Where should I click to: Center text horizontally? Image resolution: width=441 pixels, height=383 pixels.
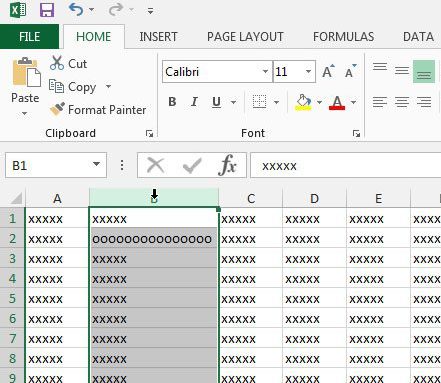(x=402, y=102)
